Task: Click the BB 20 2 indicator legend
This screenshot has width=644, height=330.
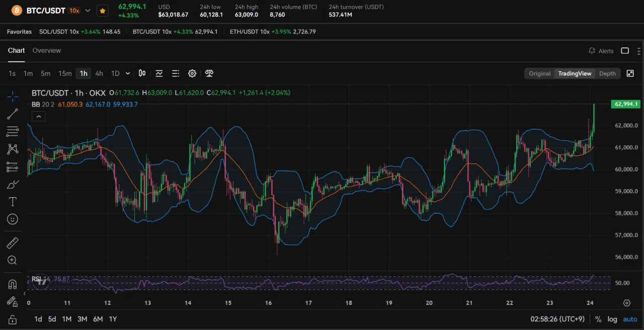Action: (43, 104)
